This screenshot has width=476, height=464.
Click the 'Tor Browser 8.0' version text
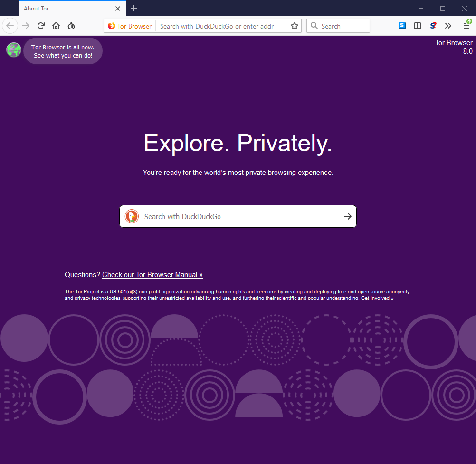[x=454, y=47]
